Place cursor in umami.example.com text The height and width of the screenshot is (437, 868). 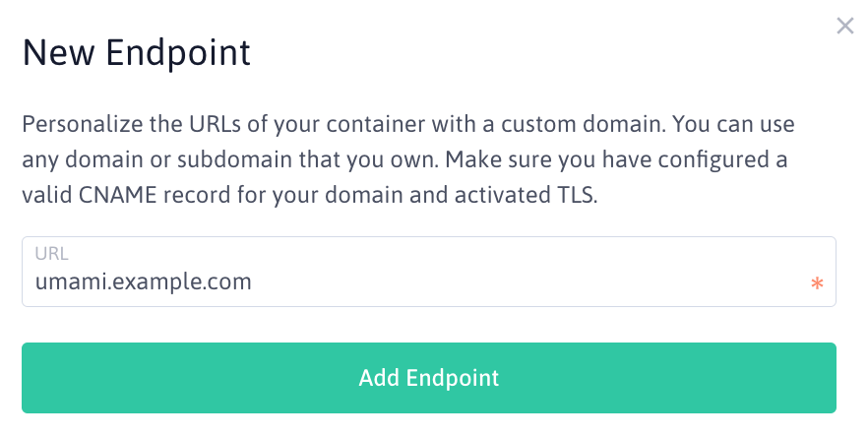click(144, 281)
